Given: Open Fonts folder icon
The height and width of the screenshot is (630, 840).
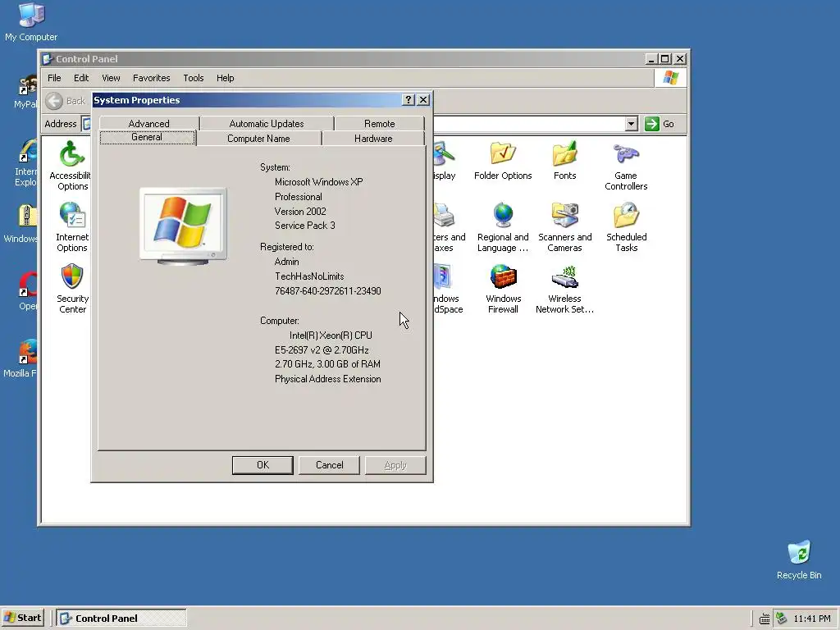Looking at the screenshot, I should click(564, 162).
